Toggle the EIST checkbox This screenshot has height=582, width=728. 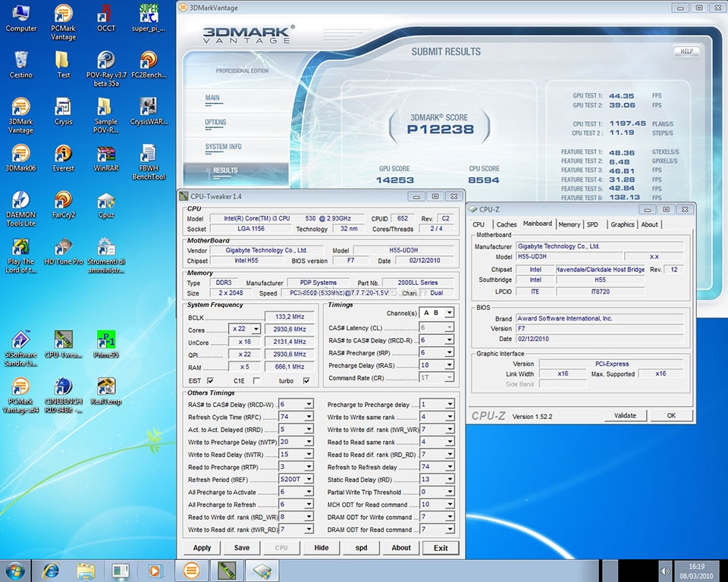(x=210, y=380)
